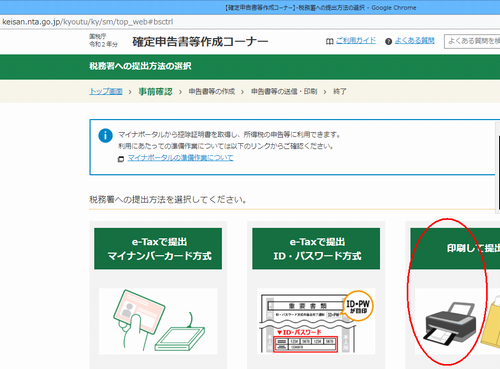
Task: Choose the 印刷して提出 button
Action: tap(455, 249)
